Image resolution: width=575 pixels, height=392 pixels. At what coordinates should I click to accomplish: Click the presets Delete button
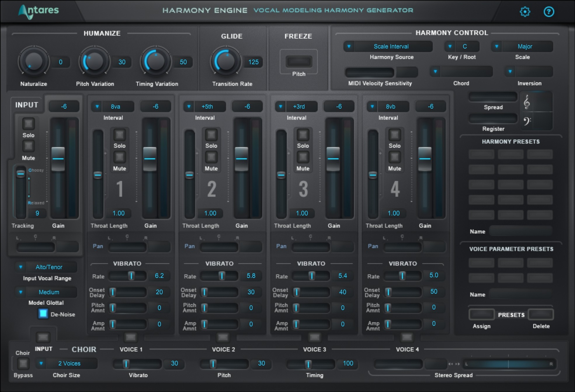pos(541,314)
